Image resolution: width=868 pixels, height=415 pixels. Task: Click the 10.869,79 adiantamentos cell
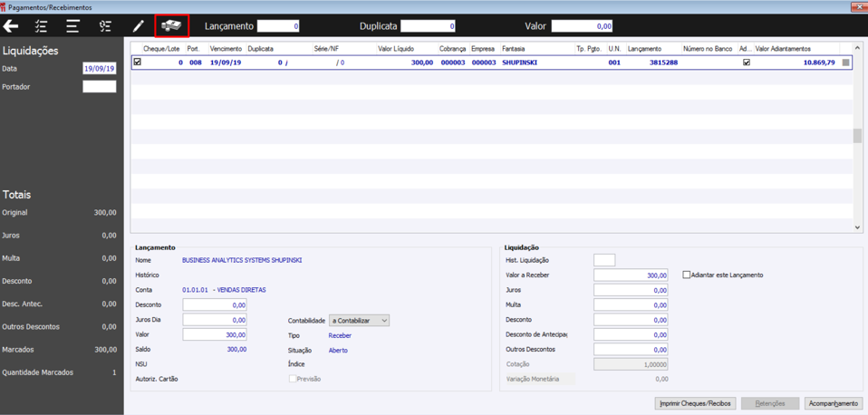pyautogui.click(x=819, y=63)
